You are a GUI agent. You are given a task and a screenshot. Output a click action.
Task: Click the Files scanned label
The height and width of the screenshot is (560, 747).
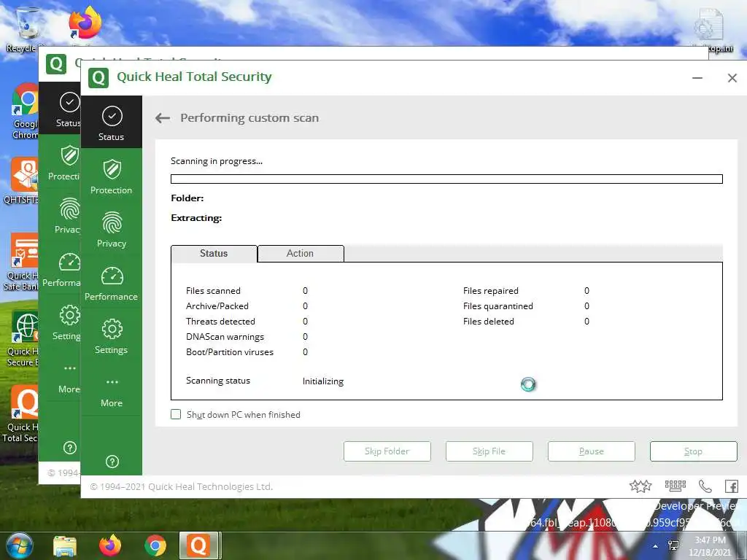click(213, 290)
